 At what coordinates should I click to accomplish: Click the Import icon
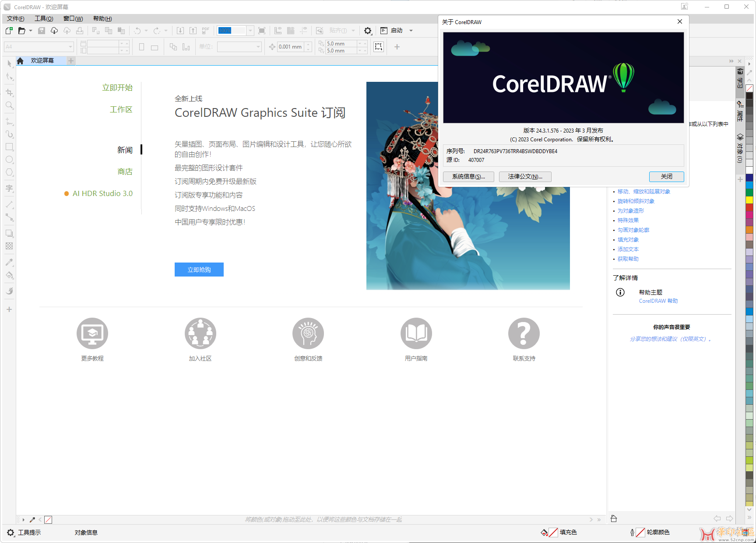180,31
